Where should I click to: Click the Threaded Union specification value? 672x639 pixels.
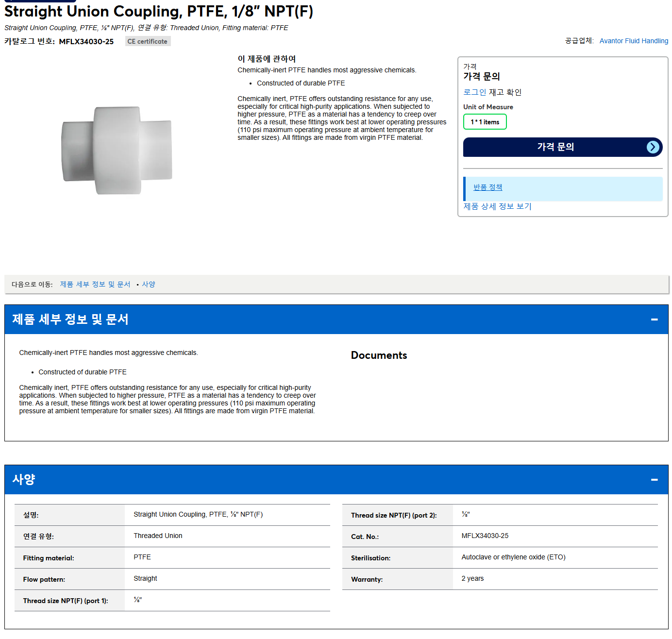[x=158, y=536]
